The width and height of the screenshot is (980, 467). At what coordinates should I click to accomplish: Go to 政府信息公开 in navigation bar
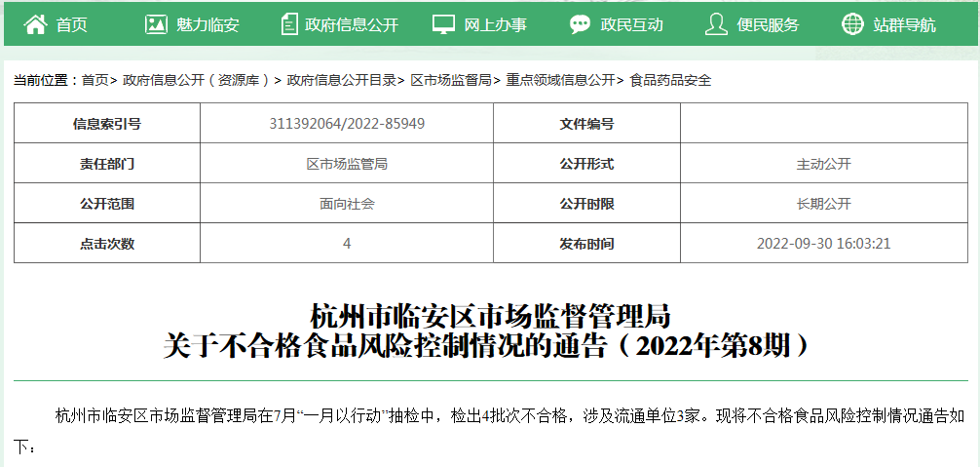[352, 25]
